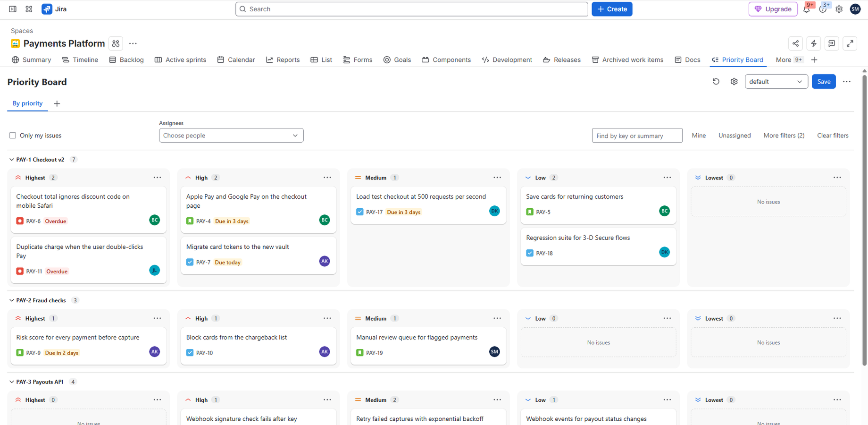Enter full screen with the expand icon
Viewport: 868px width, 425px height.
point(850,43)
